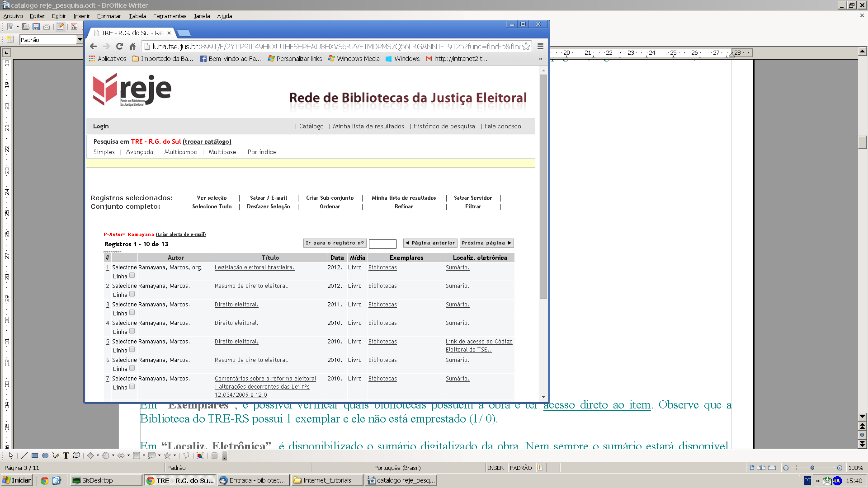Click the Basic Shapes diamond icon
868x488 pixels.
coord(90,455)
